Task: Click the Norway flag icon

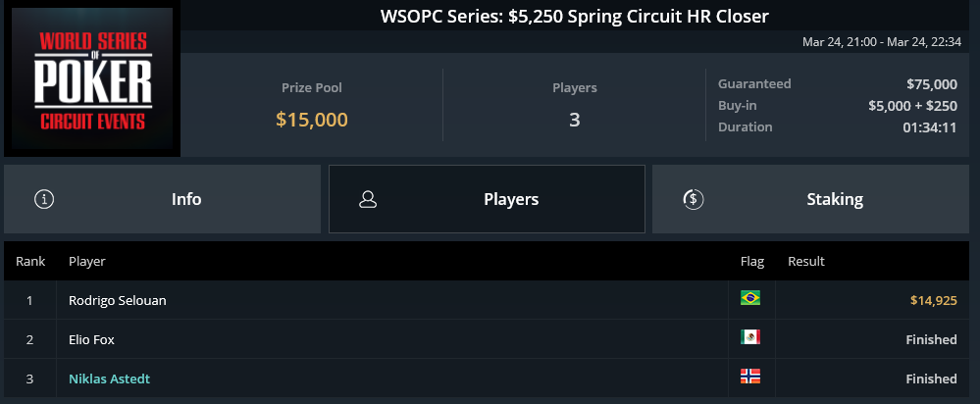Action: click(750, 376)
